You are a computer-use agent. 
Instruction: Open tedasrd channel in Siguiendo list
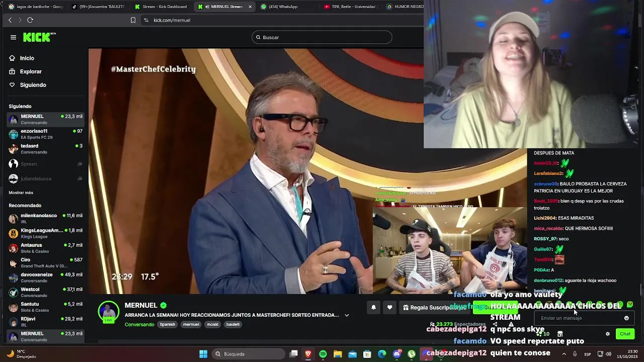point(45,149)
